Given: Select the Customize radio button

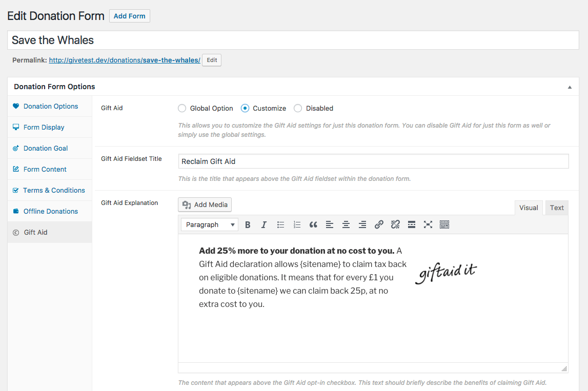Looking at the screenshot, I should [x=245, y=108].
